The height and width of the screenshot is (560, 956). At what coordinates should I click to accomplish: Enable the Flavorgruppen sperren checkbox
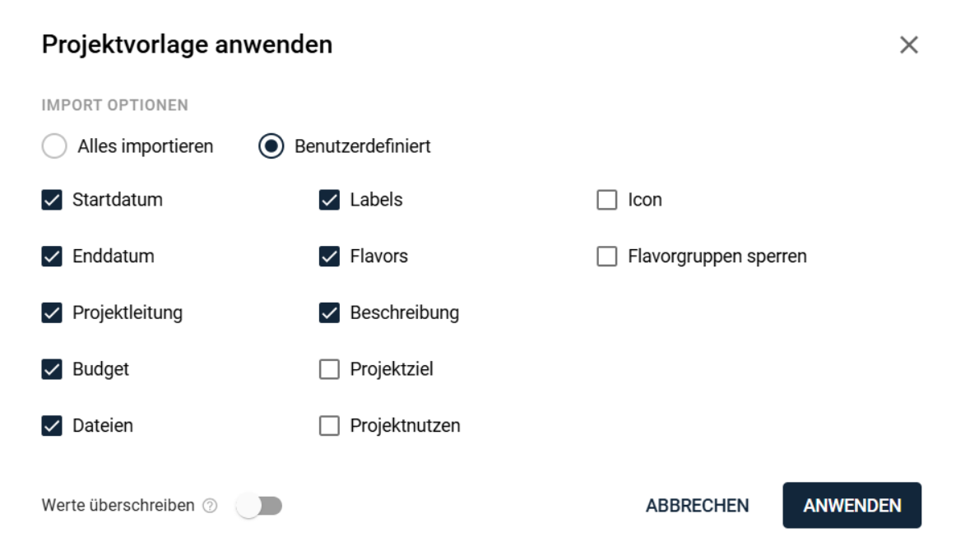(607, 257)
